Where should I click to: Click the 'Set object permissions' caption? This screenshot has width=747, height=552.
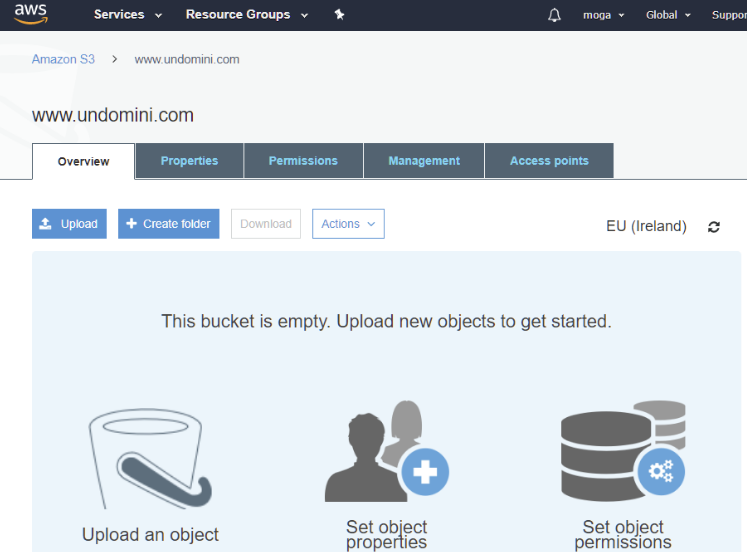point(623,534)
